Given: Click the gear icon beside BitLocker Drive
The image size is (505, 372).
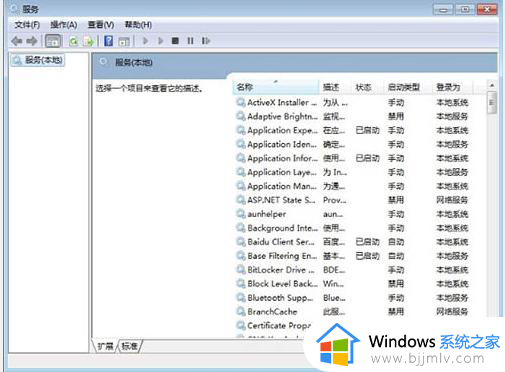Looking at the screenshot, I should coord(240,269).
